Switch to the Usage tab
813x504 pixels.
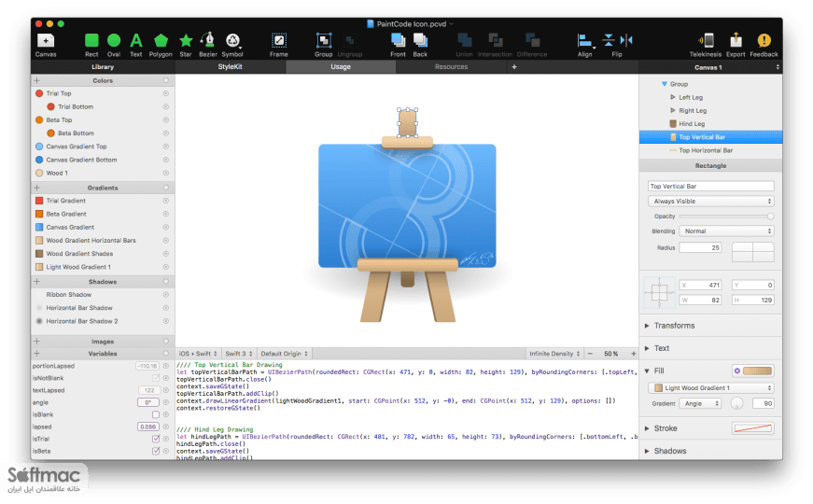341,67
